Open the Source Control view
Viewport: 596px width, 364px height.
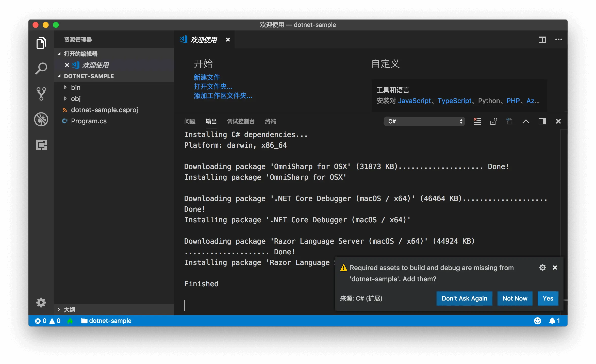(x=41, y=94)
